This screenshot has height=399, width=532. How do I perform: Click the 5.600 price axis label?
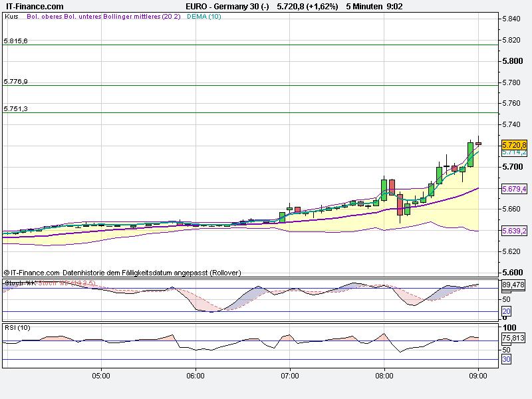coord(513,273)
